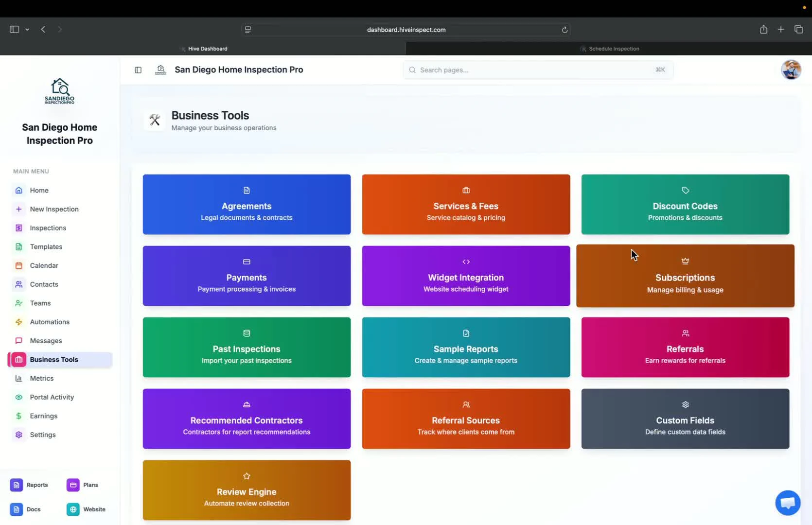Click the Templates document icon

click(18, 247)
